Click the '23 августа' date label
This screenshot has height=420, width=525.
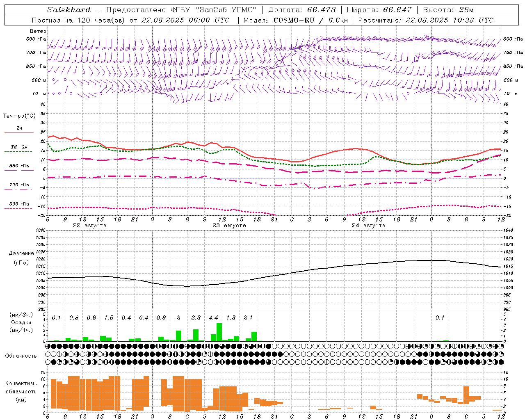[229, 226]
